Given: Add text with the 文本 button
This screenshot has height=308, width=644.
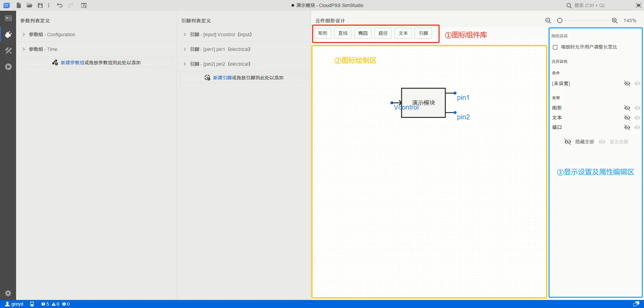Looking at the screenshot, I should click(x=403, y=33).
